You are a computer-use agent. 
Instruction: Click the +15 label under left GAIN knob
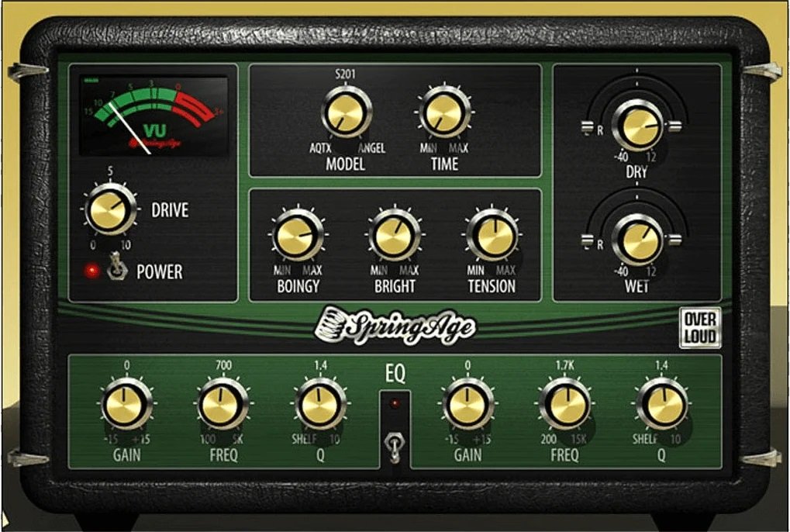(141, 439)
